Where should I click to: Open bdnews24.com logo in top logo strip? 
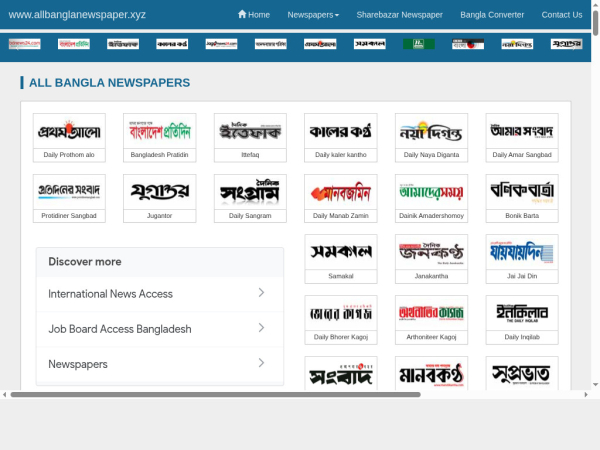[24, 44]
